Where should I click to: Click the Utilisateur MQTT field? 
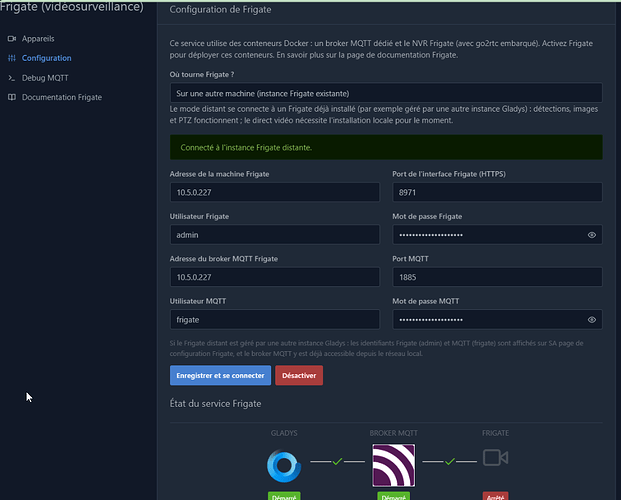pyautogui.click(x=274, y=319)
